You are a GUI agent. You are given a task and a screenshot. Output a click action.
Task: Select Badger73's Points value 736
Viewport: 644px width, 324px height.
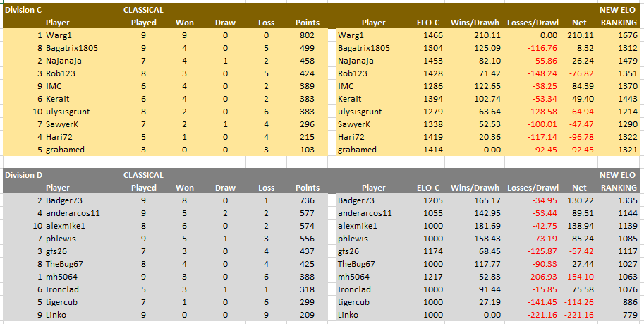click(x=307, y=200)
